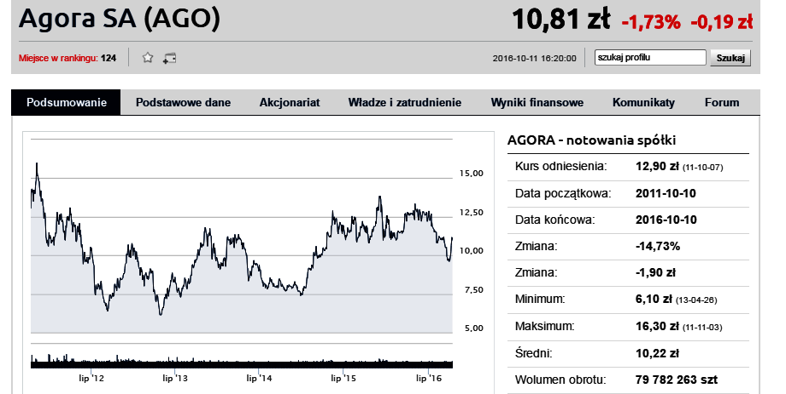
Task: Click the Szukaj search button
Action: tap(730, 58)
